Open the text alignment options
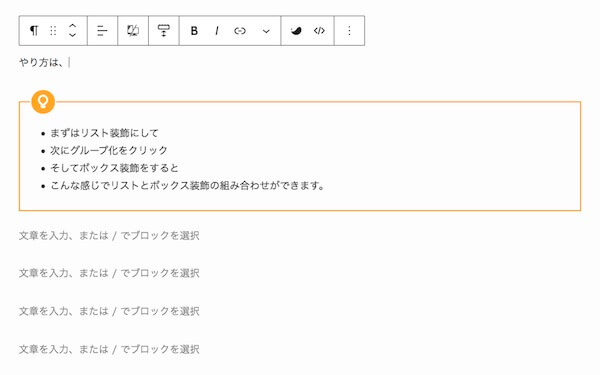This screenshot has width=600, height=375. pyautogui.click(x=102, y=31)
